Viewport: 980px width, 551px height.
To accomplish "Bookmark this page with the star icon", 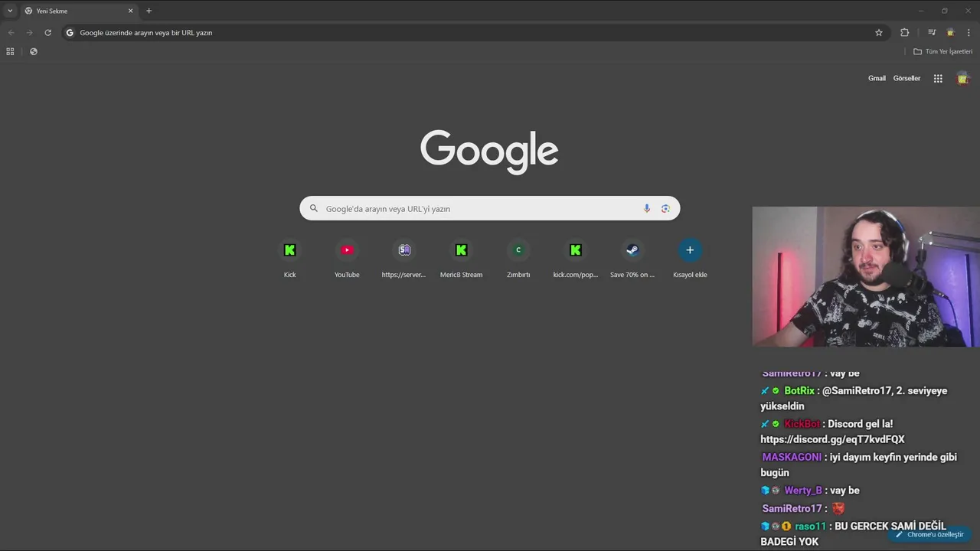I will point(879,33).
